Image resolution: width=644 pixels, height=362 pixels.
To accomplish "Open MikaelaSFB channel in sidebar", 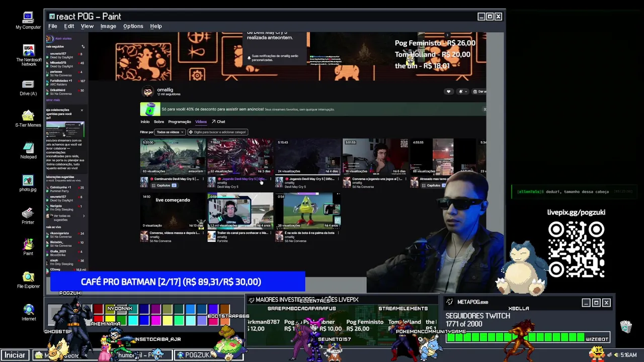I will click(x=65, y=64).
